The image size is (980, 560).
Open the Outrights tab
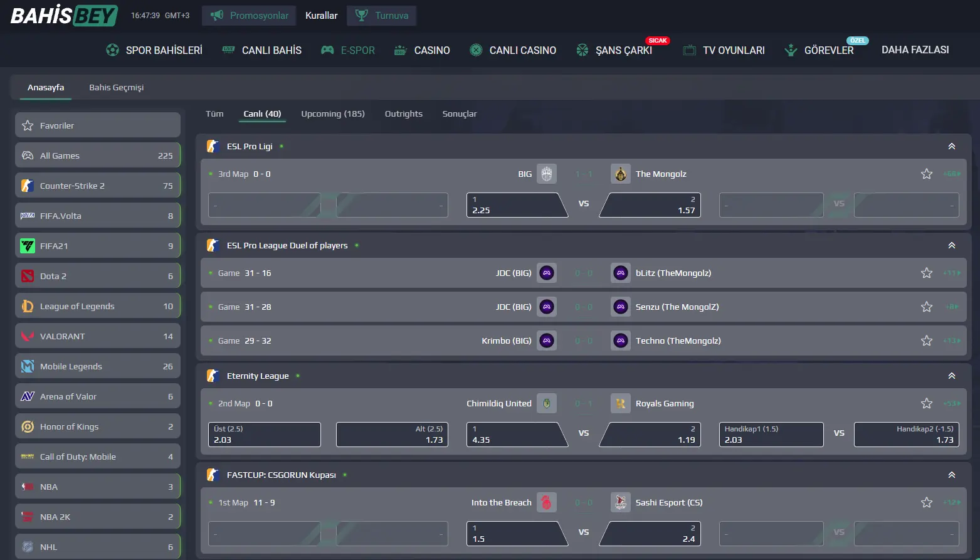click(404, 114)
